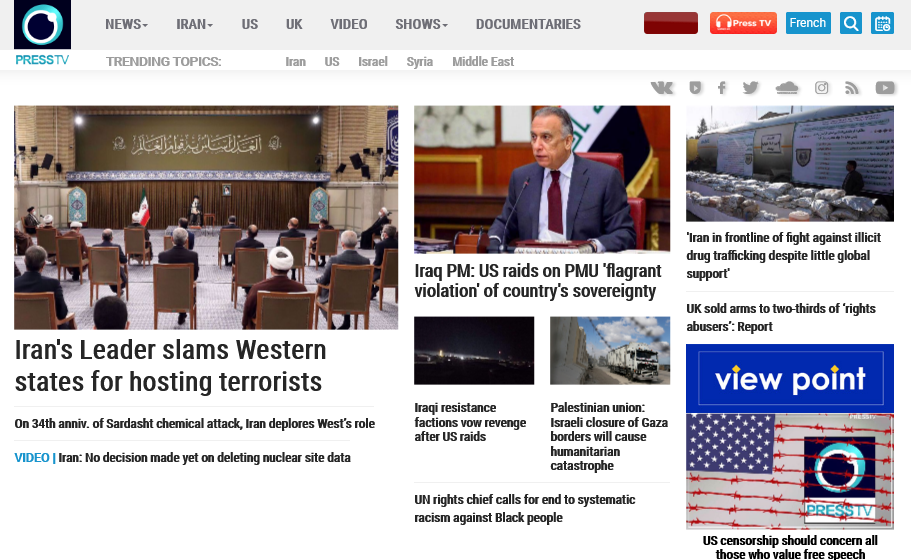Screen dimensions: 911x560
Task: Select trending topic Syria
Action: (419, 62)
